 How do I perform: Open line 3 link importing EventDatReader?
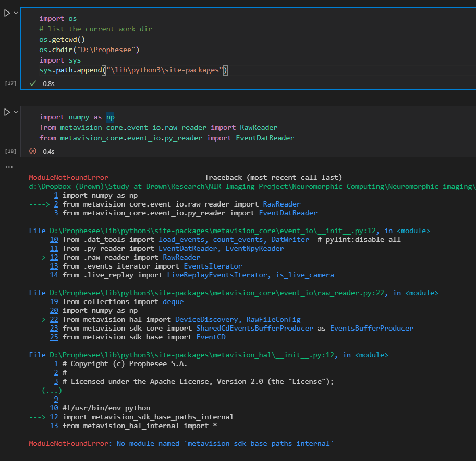[56, 213]
